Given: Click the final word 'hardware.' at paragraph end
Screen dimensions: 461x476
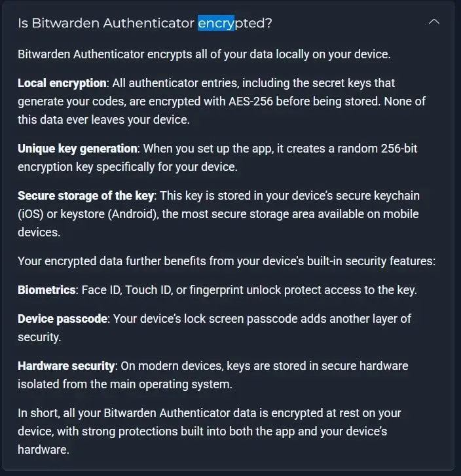Looking at the screenshot, I should click(43, 450).
